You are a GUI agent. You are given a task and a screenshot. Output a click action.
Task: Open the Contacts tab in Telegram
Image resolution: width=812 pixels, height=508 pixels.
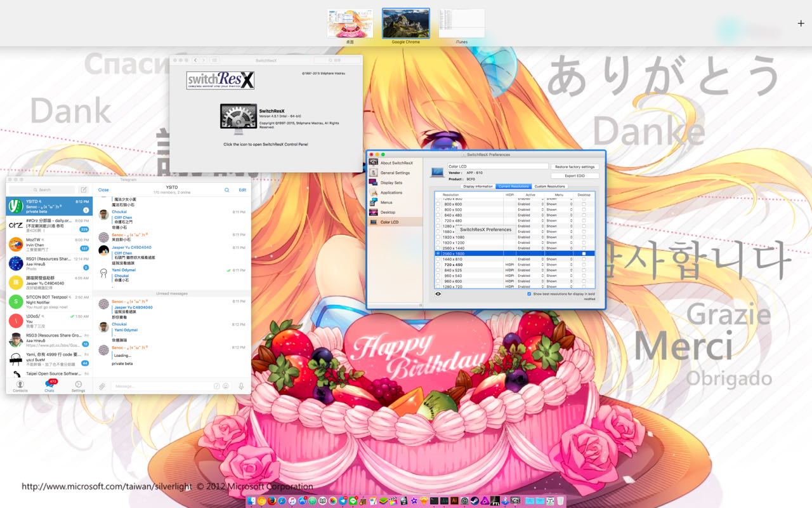point(20,386)
